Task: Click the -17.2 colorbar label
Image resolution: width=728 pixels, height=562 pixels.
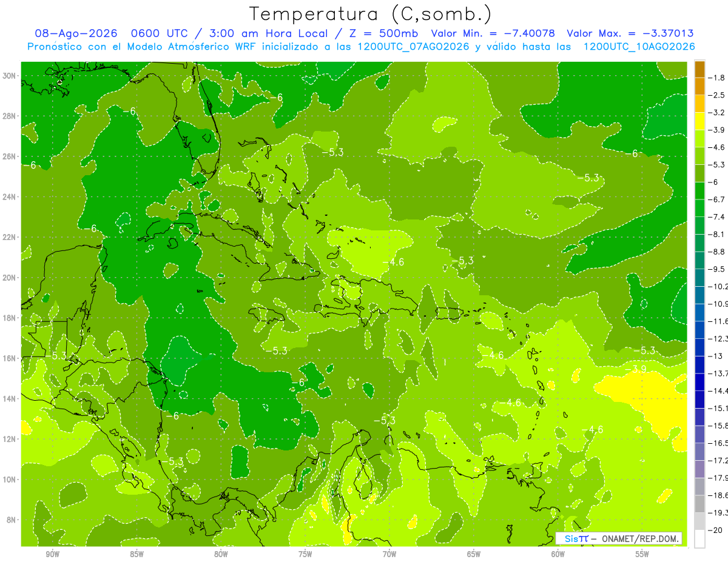Action: [718, 461]
